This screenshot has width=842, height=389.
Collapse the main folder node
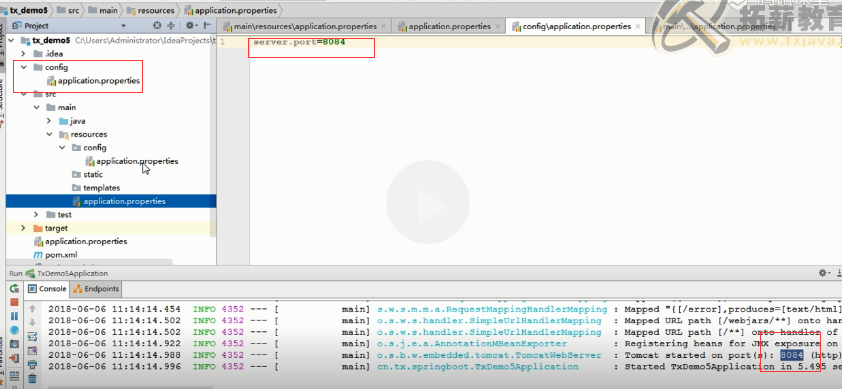36,107
